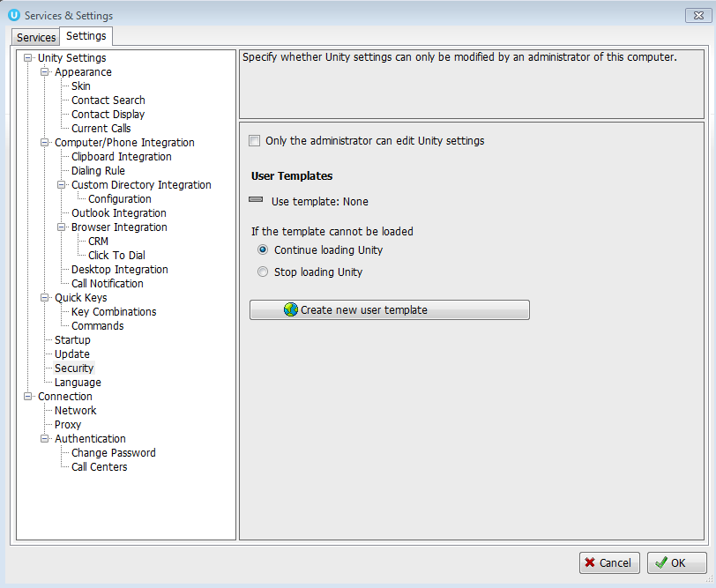Screen dimensions: 716x588
Task: Collapse the Connection tree node
Action: click(27, 397)
